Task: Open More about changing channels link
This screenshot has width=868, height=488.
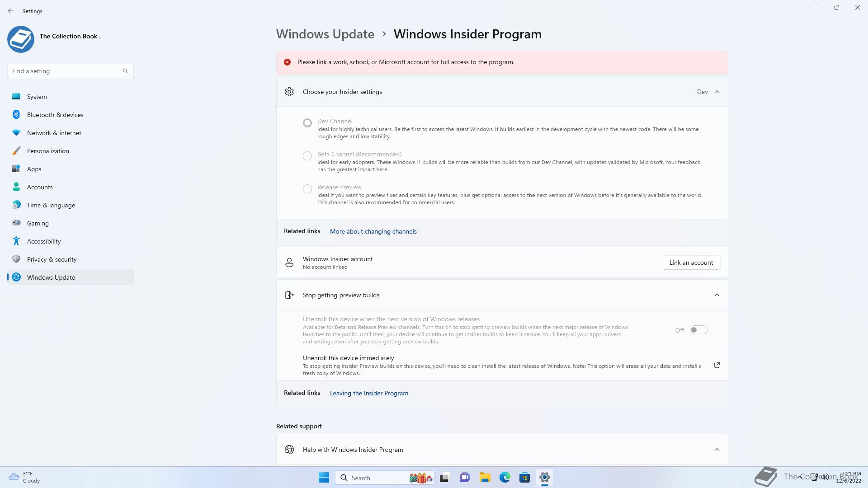Action: point(373,231)
